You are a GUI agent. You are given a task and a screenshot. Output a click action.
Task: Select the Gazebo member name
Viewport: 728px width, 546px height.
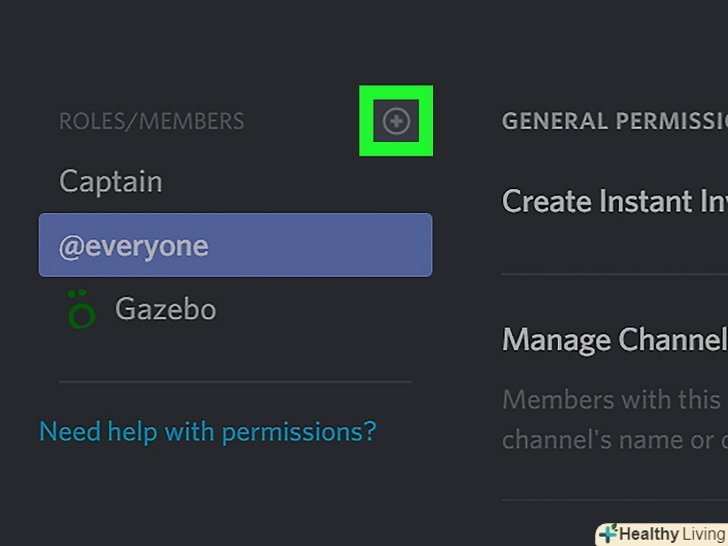point(165,309)
